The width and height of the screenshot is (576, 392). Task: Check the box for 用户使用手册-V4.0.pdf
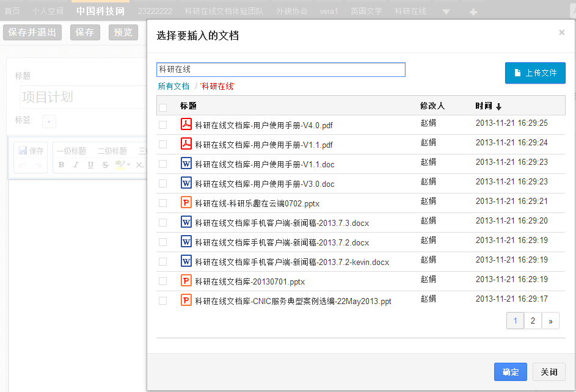coord(162,125)
